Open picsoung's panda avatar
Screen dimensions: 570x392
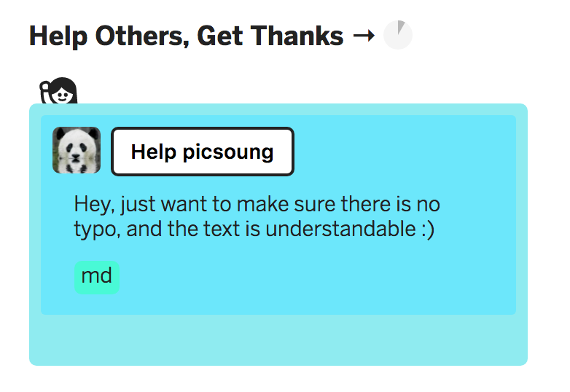click(77, 151)
